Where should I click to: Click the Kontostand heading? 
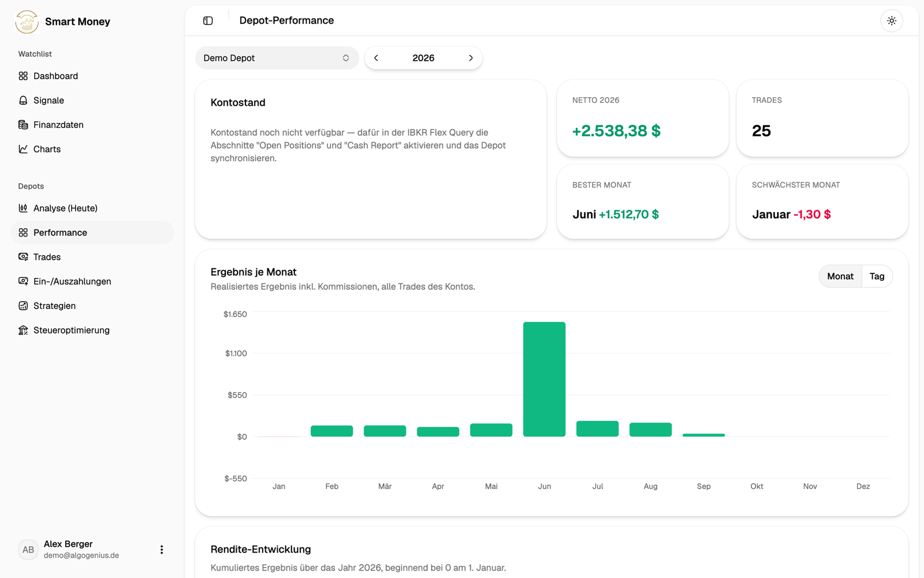[x=238, y=102]
